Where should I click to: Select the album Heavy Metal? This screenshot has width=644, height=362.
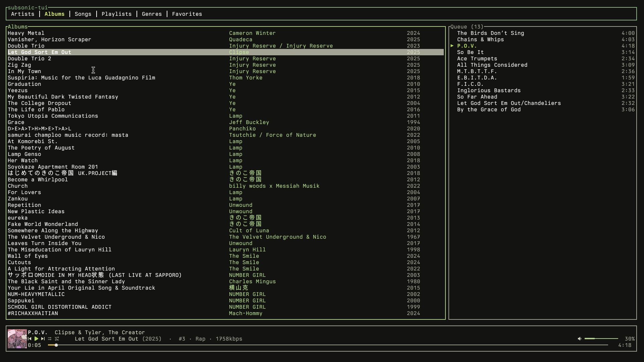coord(26,33)
